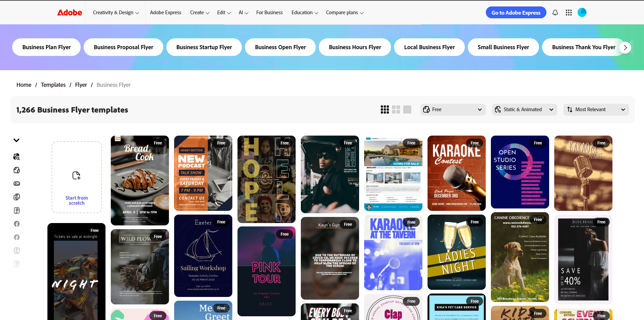
Task: Select the Small Business Flyer category
Action: click(503, 47)
